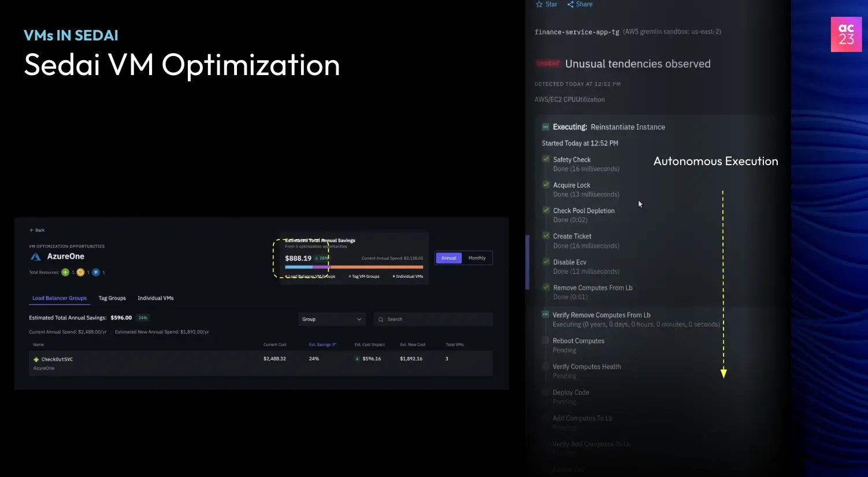The image size is (868, 477).
Task: Click the Share icon on the incident panel
Action: point(570,4)
